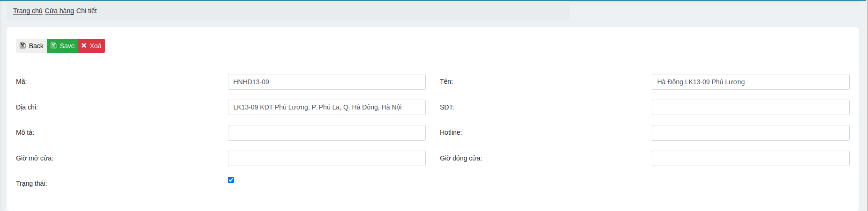Click into the Tên input field
This screenshot has height=211, width=868.
click(750, 82)
